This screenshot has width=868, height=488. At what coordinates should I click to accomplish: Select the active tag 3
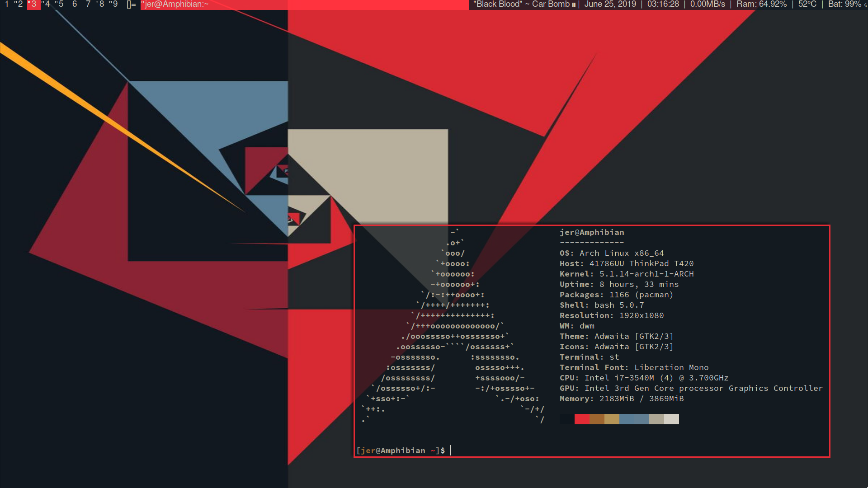point(33,5)
